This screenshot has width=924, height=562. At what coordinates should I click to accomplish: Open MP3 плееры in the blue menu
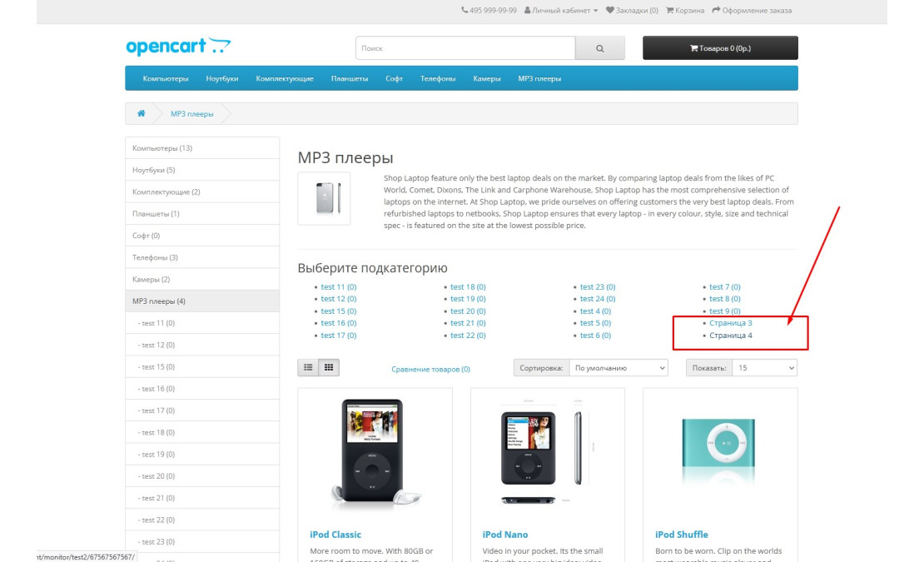pyautogui.click(x=539, y=78)
